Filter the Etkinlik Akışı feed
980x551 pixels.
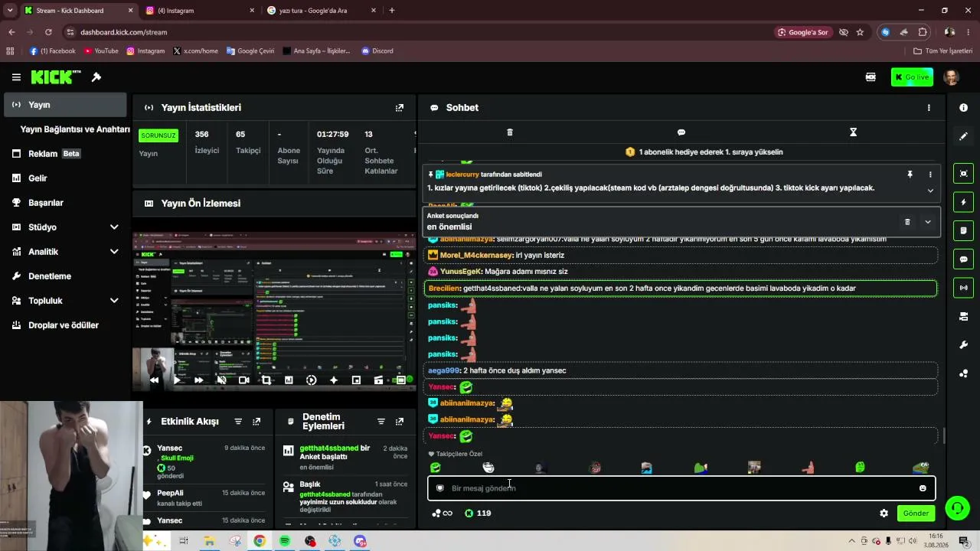tap(238, 422)
